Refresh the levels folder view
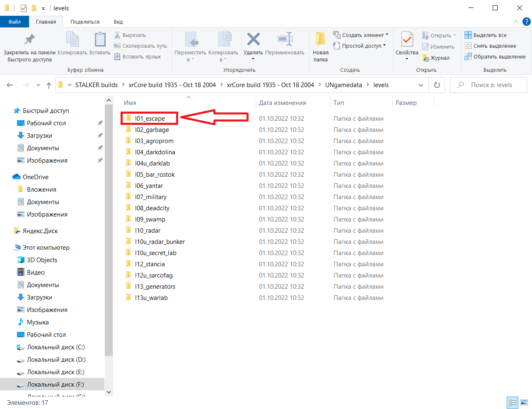Viewport: 532px width, 409px height. (x=437, y=85)
